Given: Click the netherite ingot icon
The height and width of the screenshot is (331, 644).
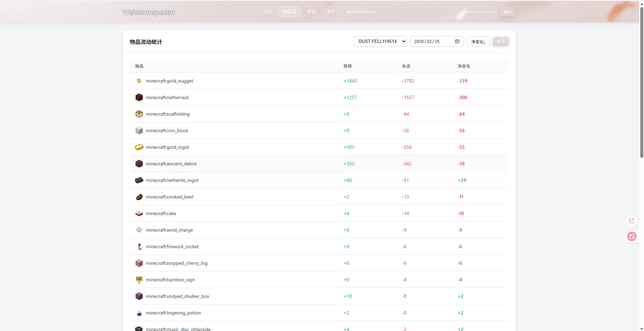Looking at the screenshot, I should [x=139, y=180].
